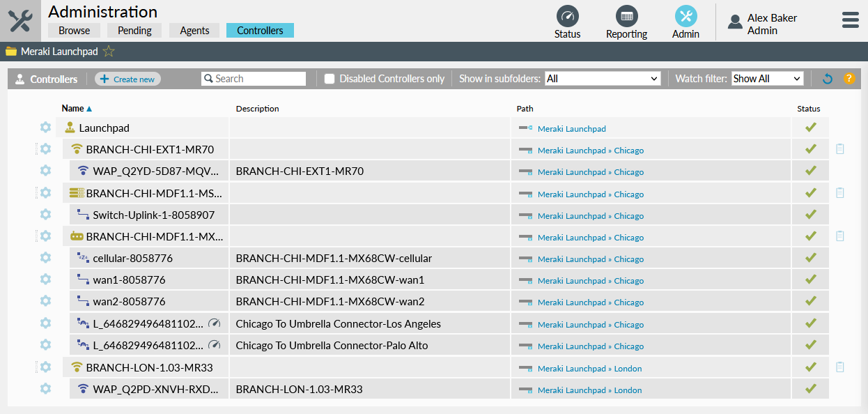Follow the Meraki Launchpad » London path link
Viewport: 868px width, 414px height.
pos(590,368)
